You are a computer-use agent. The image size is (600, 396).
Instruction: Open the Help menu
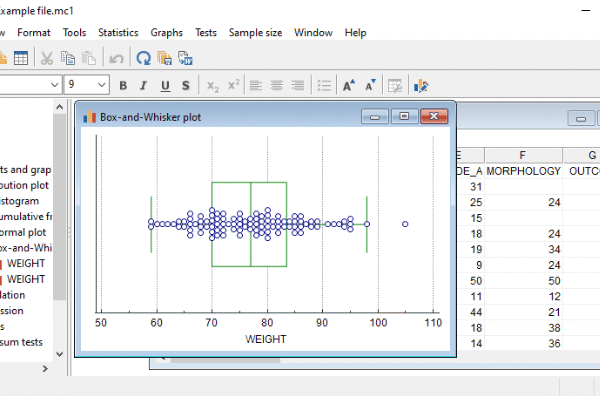pyautogui.click(x=355, y=33)
